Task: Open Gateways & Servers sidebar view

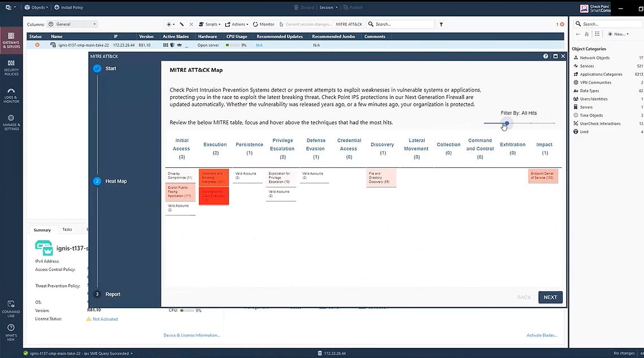Action: (x=11, y=40)
